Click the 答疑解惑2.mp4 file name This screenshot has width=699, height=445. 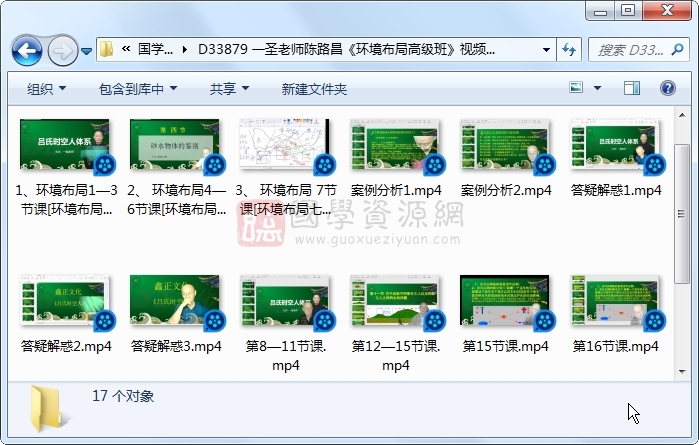[x=66, y=346]
